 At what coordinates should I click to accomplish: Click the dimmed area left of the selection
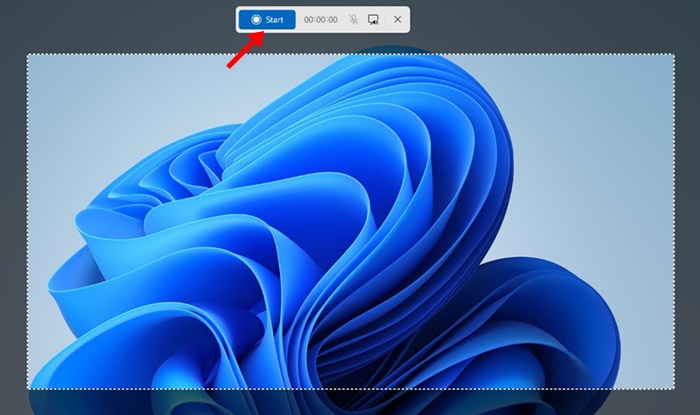[12, 222]
